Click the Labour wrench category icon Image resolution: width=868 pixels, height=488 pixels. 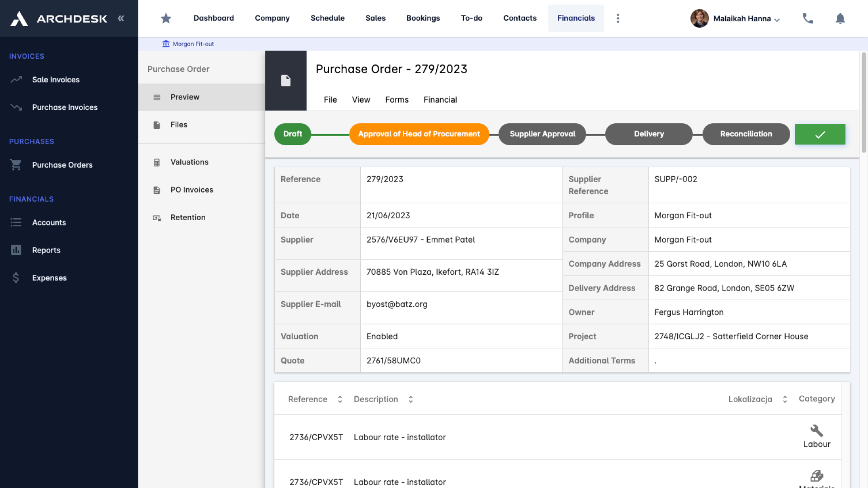pyautogui.click(x=816, y=430)
